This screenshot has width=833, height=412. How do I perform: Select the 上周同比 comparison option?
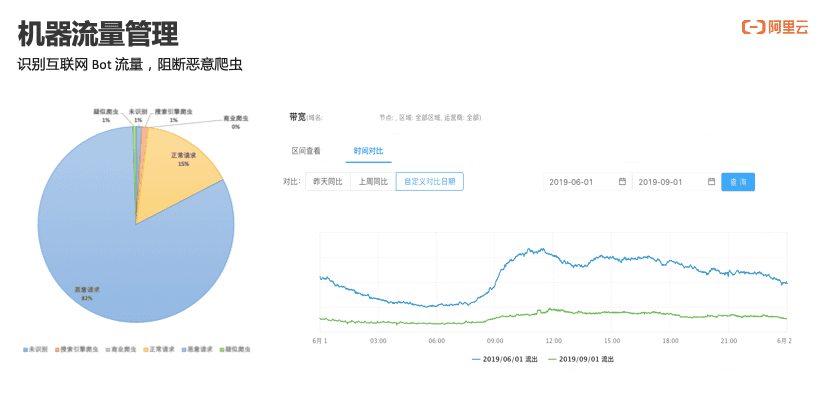(x=372, y=182)
